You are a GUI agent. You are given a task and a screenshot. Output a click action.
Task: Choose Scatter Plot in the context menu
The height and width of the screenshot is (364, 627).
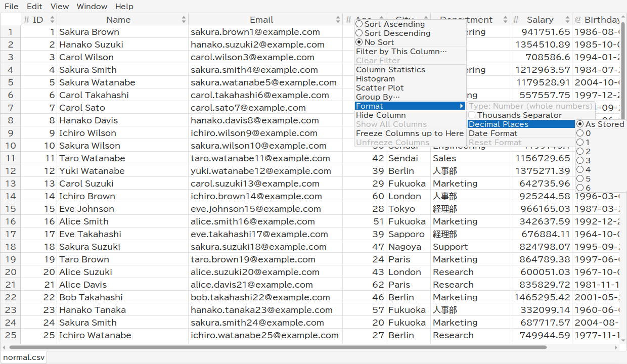(x=410, y=88)
